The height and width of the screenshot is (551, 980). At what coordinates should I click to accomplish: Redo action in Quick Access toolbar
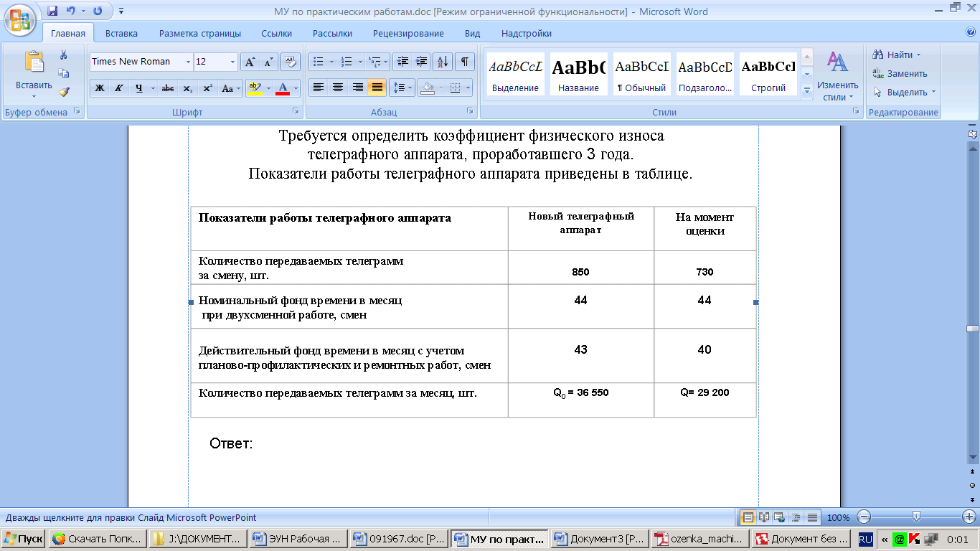point(98,11)
